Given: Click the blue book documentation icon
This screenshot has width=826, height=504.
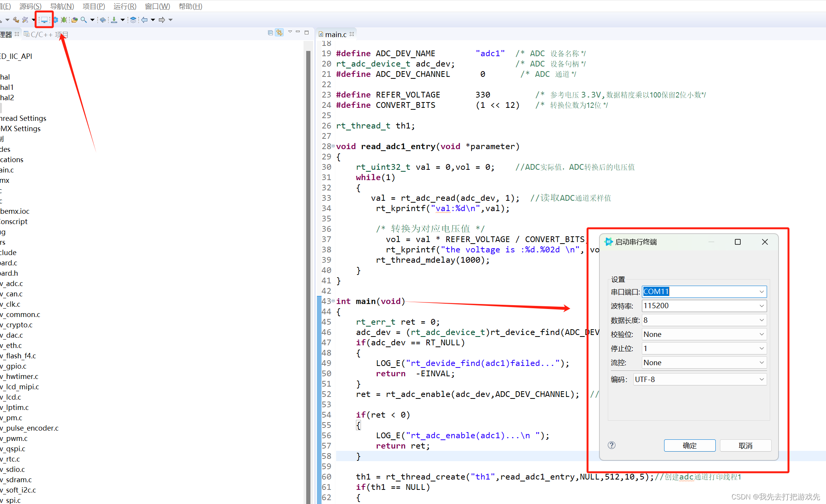Looking at the screenshot, I should (103, 20).
